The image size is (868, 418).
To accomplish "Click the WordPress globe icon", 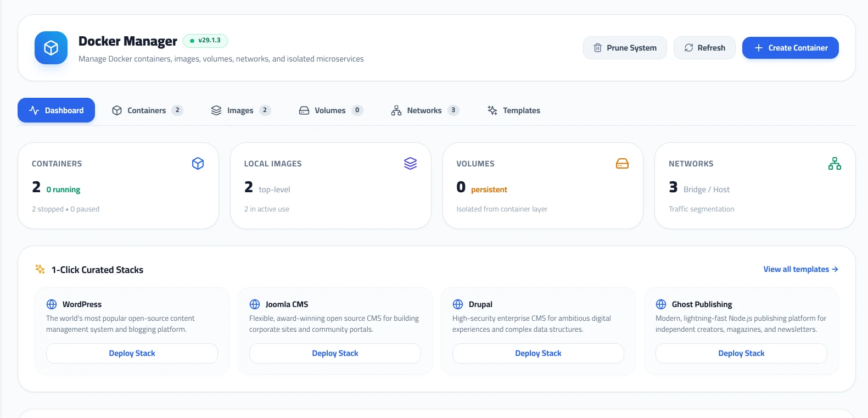I will tap(52, 304).
